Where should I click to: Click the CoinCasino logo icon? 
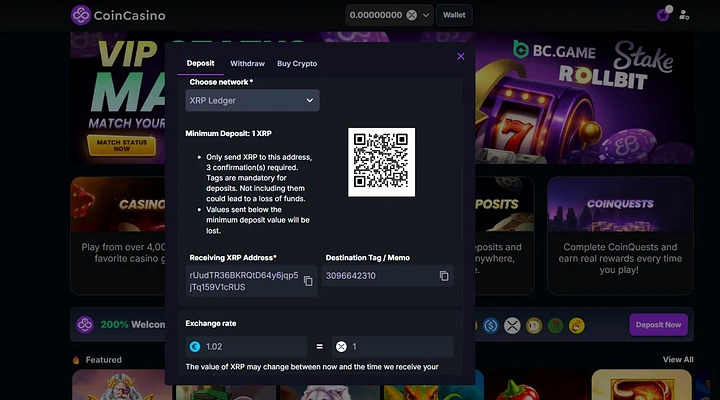pos(81,15)
